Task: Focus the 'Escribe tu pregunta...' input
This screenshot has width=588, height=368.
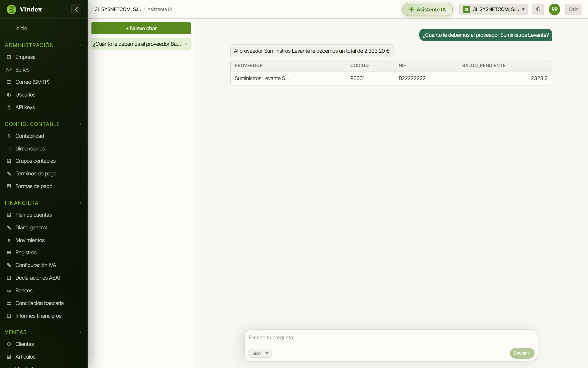Action: click(x=391, y=338)
